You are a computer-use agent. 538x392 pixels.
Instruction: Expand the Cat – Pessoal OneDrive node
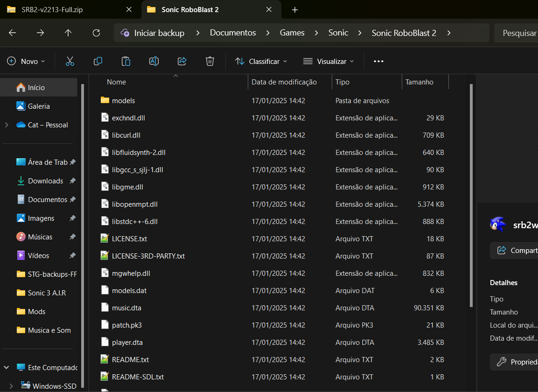[7, 125]
